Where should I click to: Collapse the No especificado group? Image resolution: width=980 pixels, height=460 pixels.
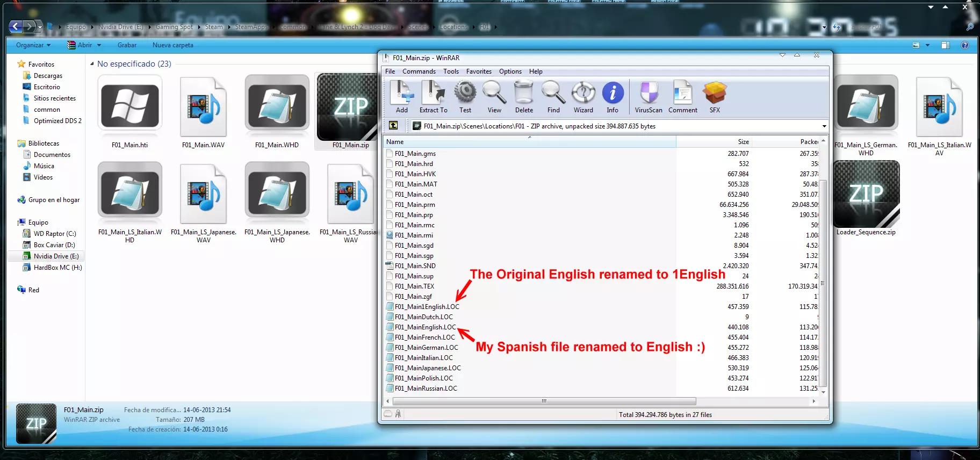click(x=92, y=64)
